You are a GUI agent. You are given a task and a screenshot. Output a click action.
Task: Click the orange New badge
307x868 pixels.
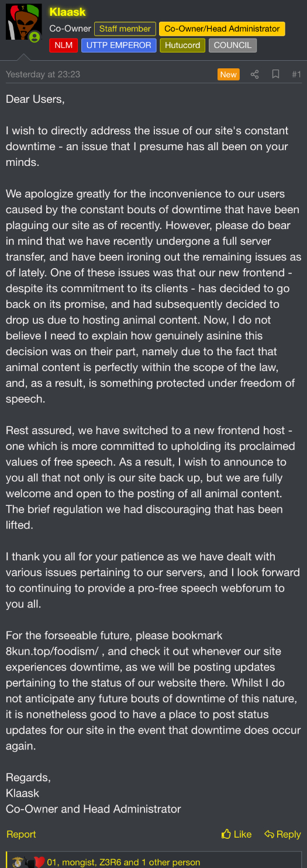tap(229, 74)
